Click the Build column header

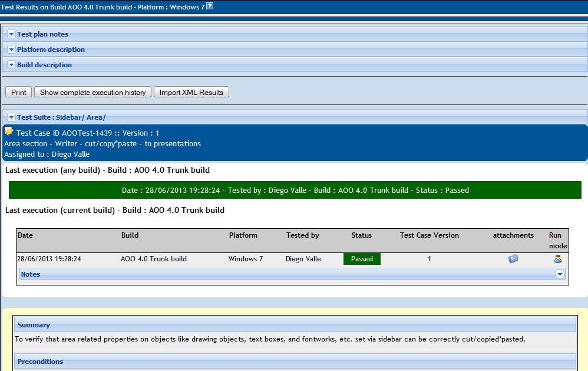point(130,235)
